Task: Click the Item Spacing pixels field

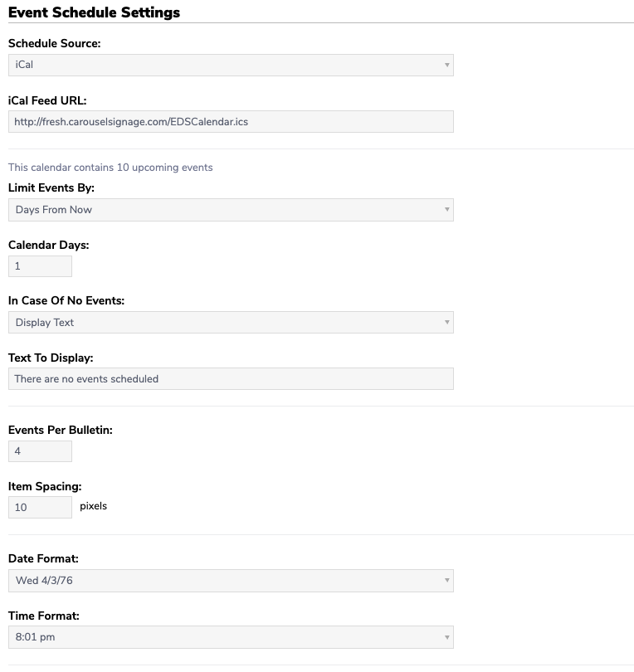Action: 41,508
